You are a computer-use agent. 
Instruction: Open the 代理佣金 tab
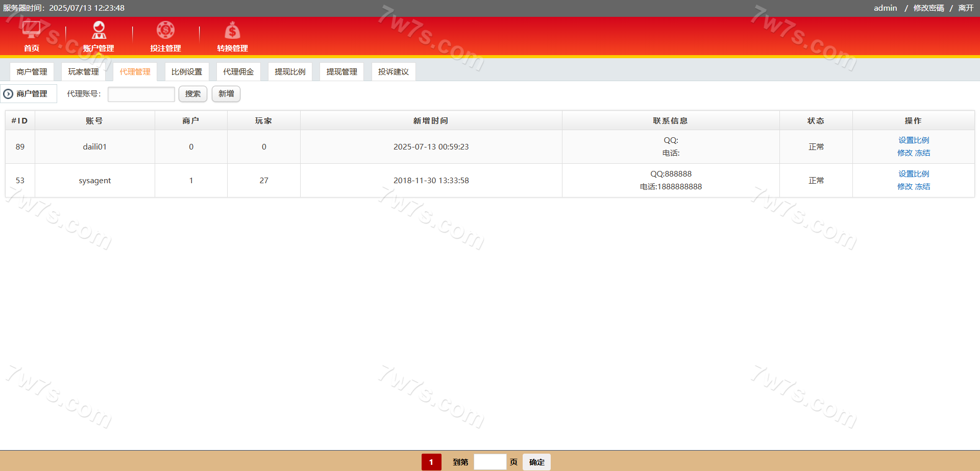click(238, 72)
